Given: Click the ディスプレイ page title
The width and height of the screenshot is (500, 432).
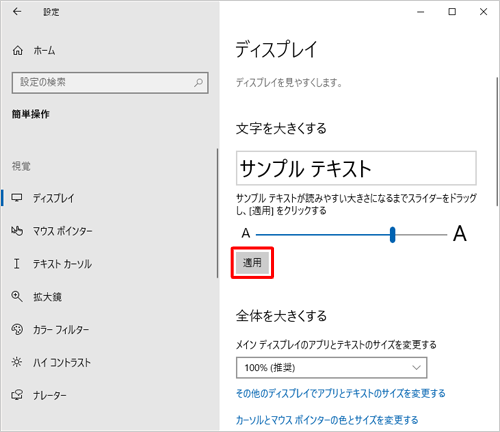Looking at the screenshot, I should pos(276,49).
